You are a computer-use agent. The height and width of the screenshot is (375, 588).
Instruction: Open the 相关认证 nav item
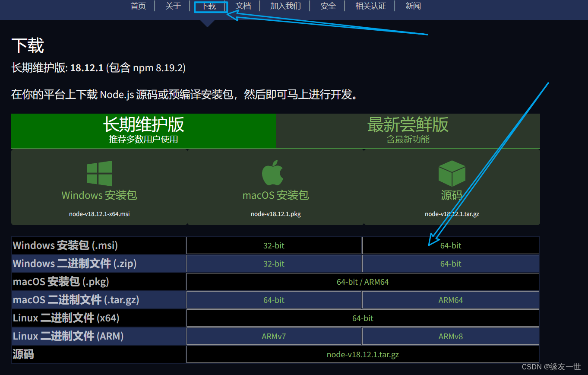click(370, 6)
